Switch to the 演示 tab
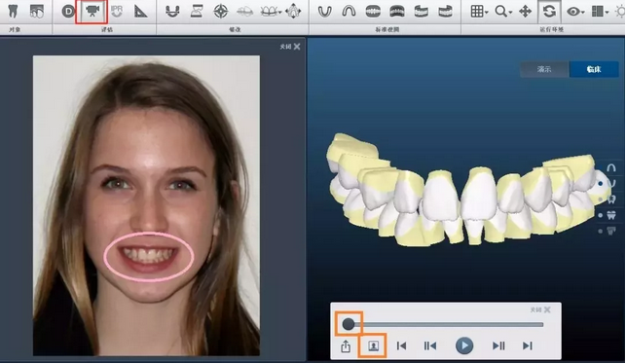626x364 pixels. (544, 69)
